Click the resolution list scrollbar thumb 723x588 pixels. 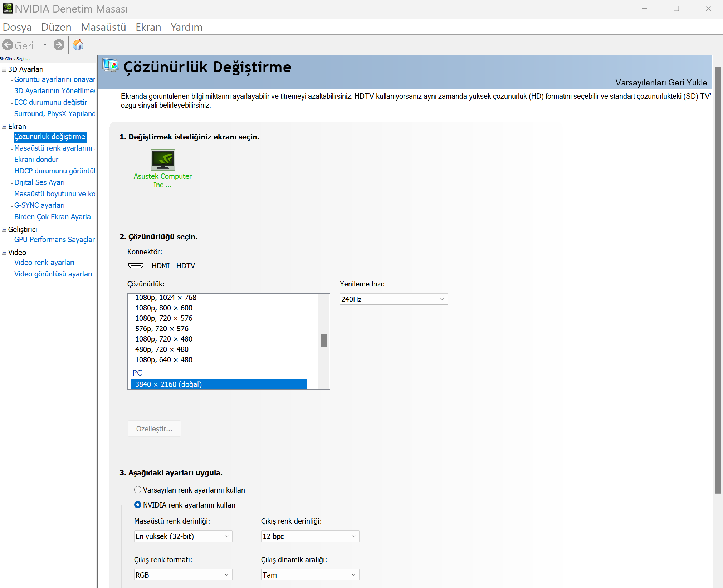[x=324, y=340]
